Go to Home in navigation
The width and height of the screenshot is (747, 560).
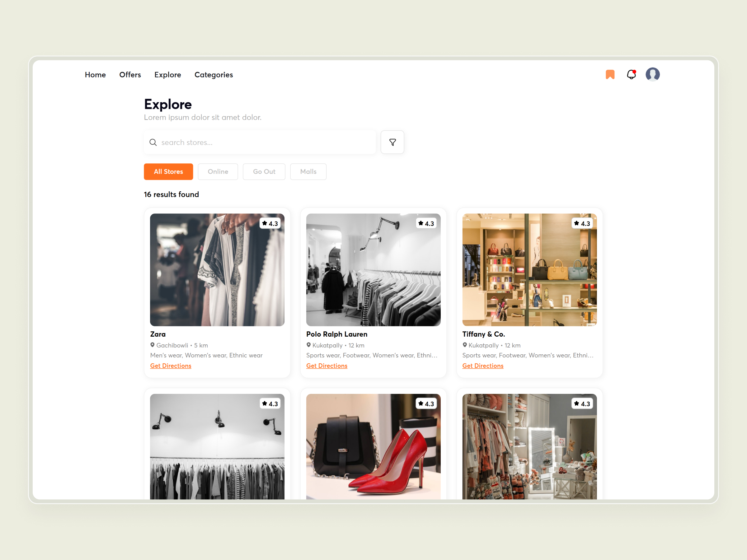(95, 75)
